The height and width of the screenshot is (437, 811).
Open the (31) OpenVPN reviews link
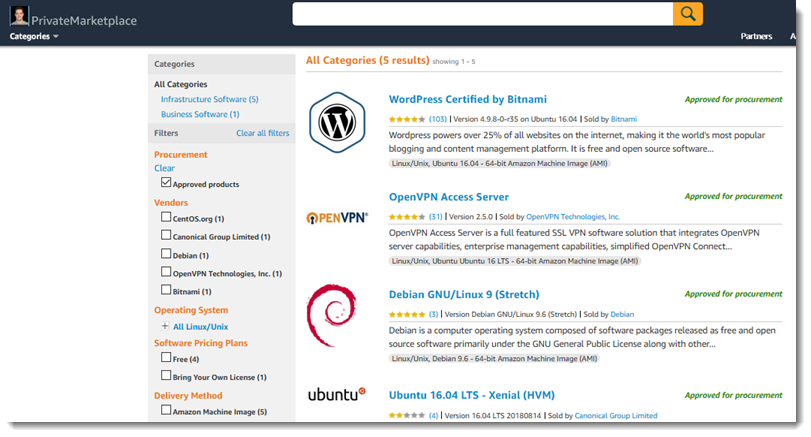tap(435, 217)
